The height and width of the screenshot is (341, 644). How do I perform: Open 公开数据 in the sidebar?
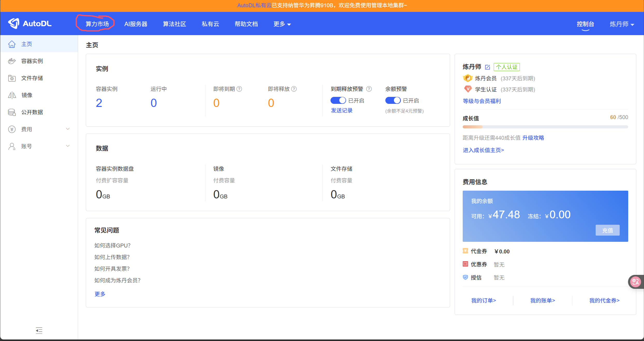(x=32, y=112)
